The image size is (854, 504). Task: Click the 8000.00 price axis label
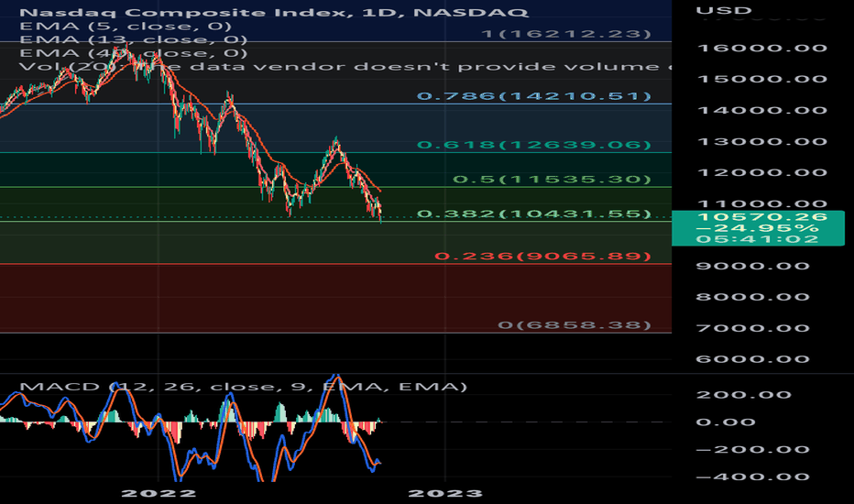click(x=752, y=297)
